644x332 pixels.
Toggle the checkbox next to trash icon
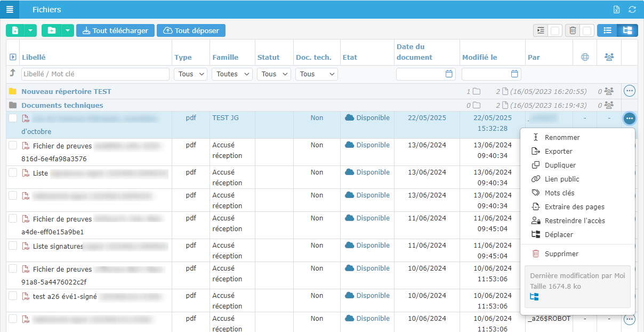pyautogui.click(x=587, y=31)
